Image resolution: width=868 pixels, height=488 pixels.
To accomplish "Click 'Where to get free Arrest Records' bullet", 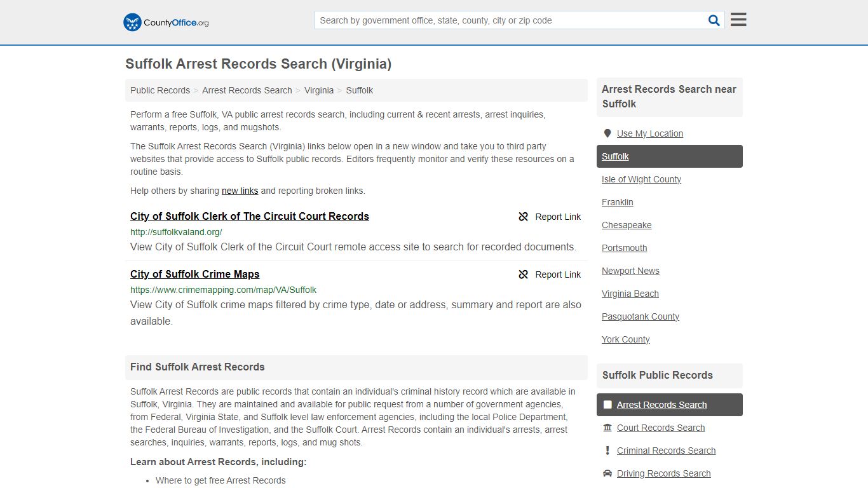I will 220,480.
